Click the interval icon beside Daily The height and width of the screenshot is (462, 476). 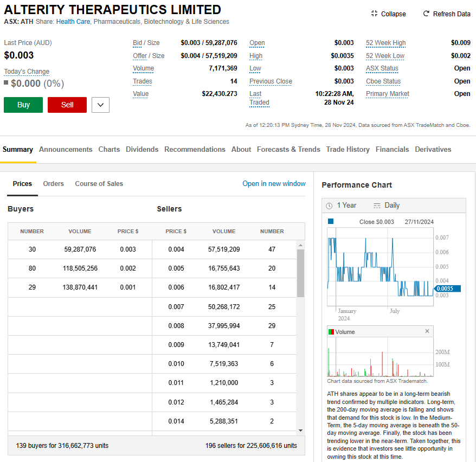tap(377, 206)
